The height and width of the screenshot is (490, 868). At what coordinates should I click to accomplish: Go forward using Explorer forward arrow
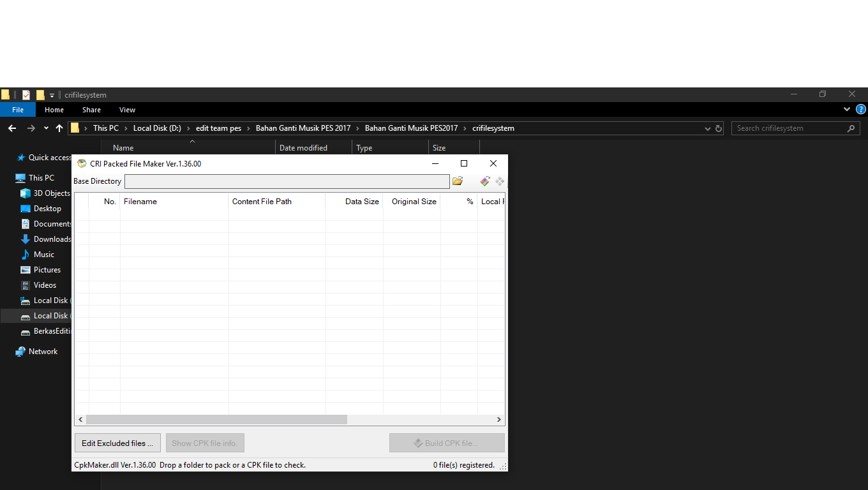click(31, 128)
